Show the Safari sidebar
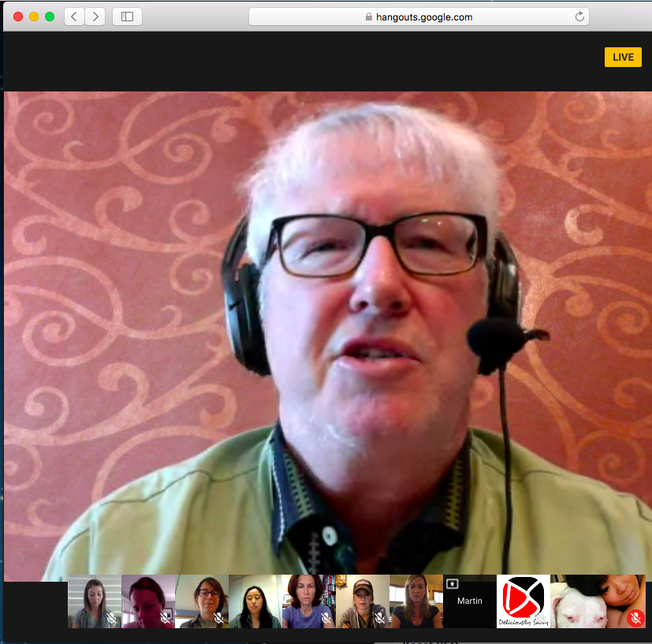Screen dimensions: 652x644 click(x=127, y=17)
